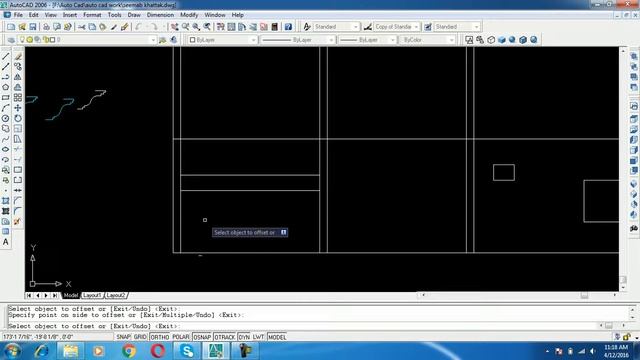Screen dimensions: 640x360
Task: Select the Revision Cloud tool
Action: tap(6, 129)
